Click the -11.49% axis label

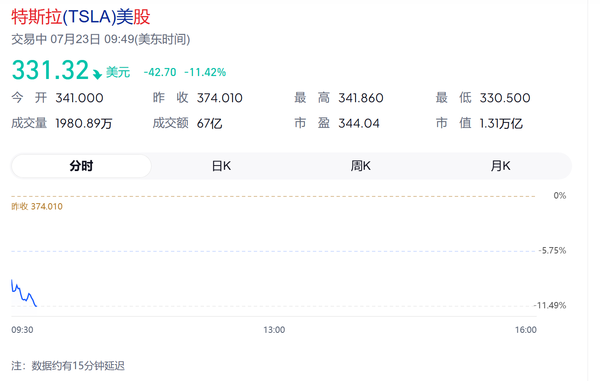coord(550,306)
